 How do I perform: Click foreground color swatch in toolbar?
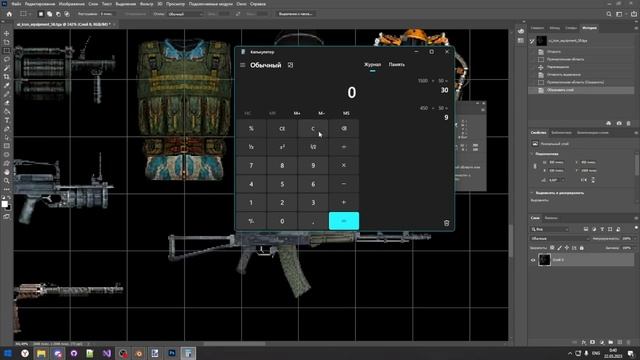click(4, 204)
